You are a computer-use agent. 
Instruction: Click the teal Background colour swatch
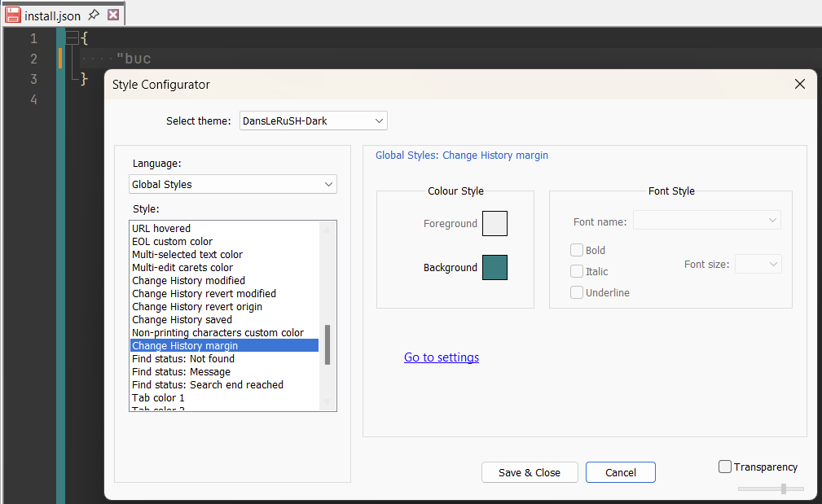495,267
